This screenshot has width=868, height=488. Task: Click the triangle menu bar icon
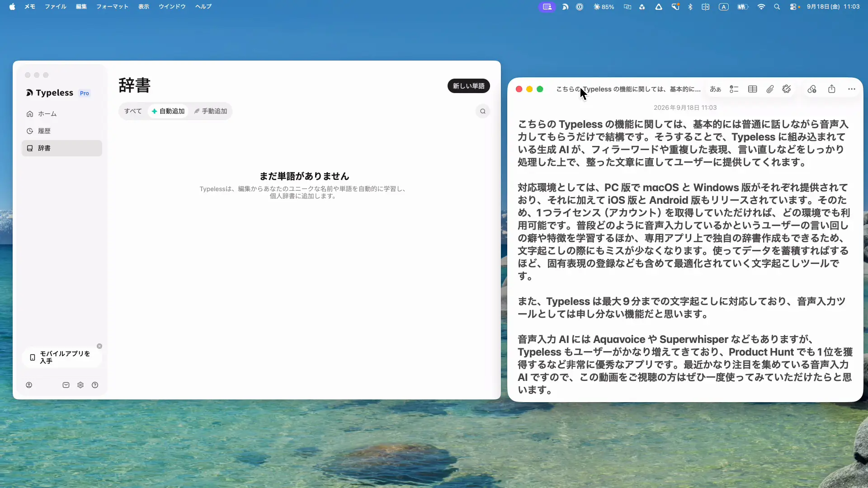tap(659, 7)
